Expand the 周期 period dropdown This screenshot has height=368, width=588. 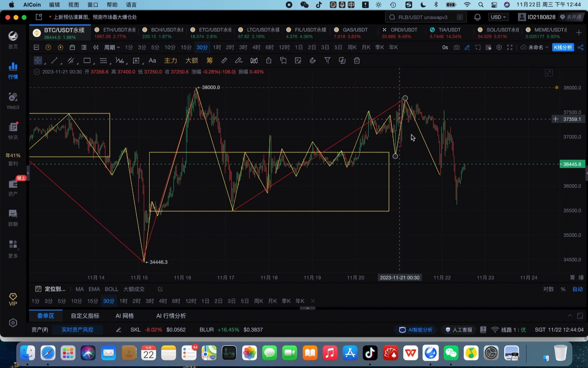point(112,47)
